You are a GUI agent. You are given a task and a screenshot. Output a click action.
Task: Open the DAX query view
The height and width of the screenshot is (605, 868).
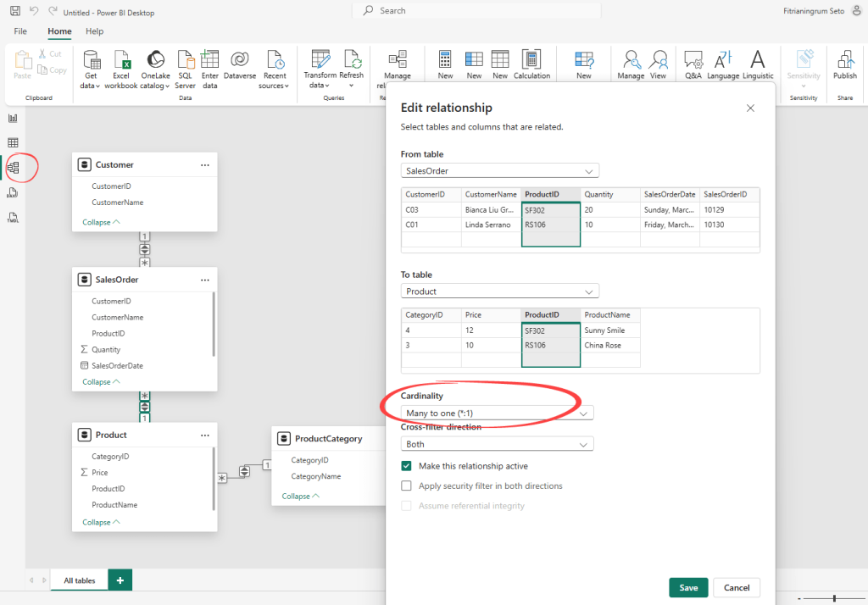point(12,192)
